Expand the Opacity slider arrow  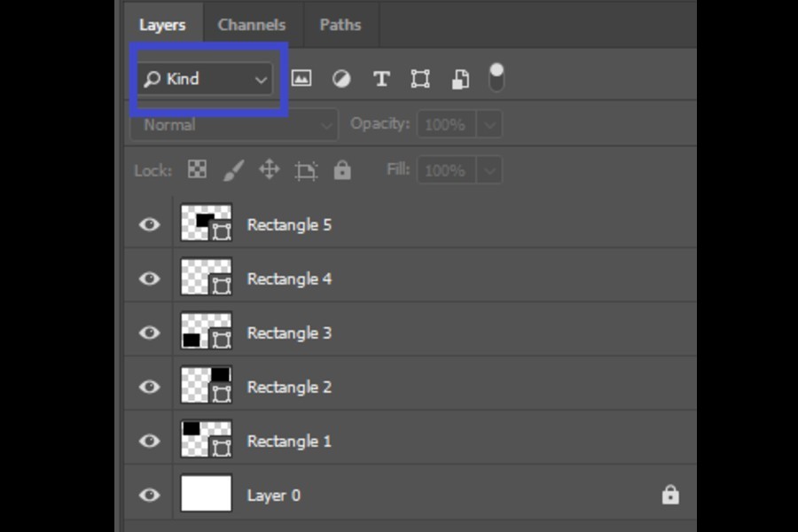coord(489,125)
